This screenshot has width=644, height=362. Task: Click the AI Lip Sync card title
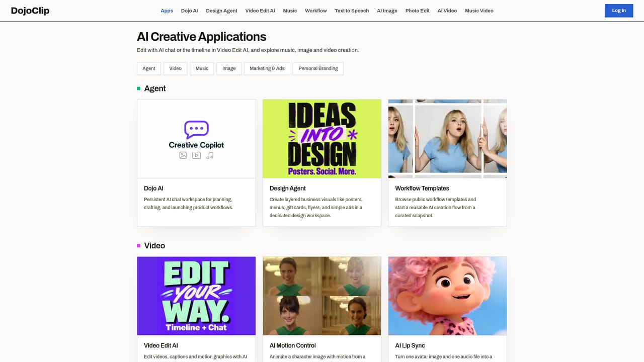click(410, 345)
